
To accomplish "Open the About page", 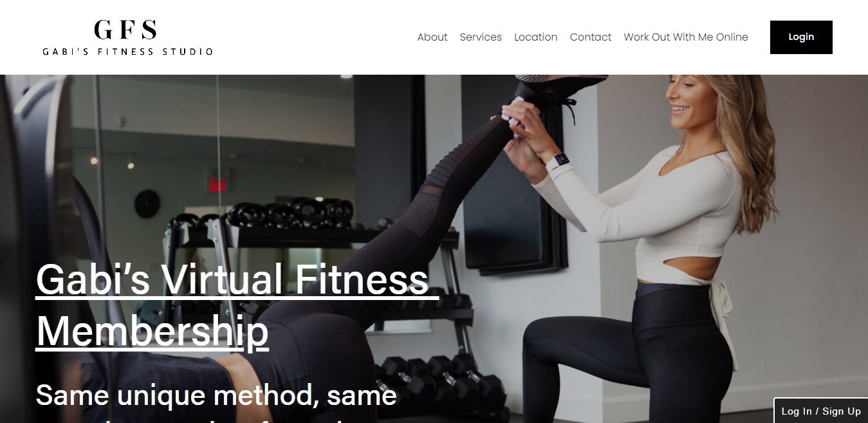I will 432,37.
